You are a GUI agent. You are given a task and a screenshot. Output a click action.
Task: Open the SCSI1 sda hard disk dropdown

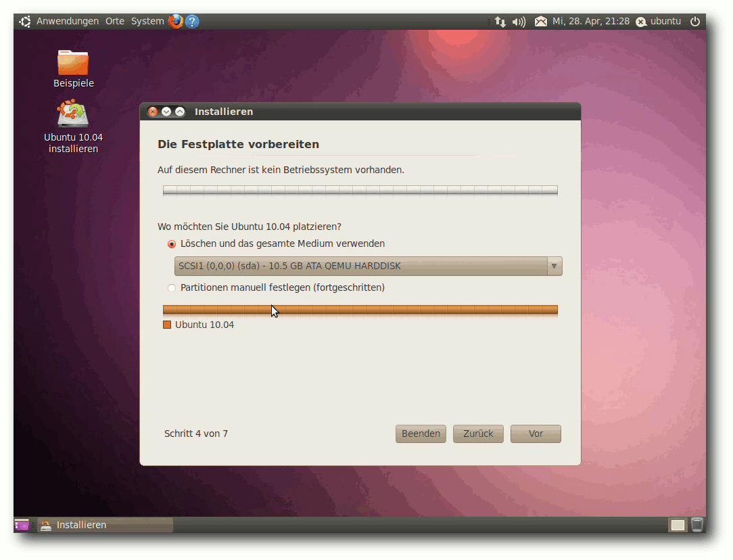pyautogui.click(x=368, y=266)
